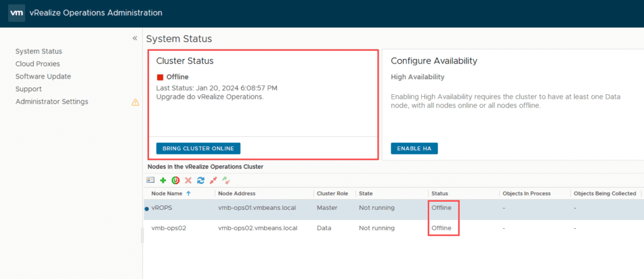
Task: Add a new node with green plus
Action: [x=163, y=180]
